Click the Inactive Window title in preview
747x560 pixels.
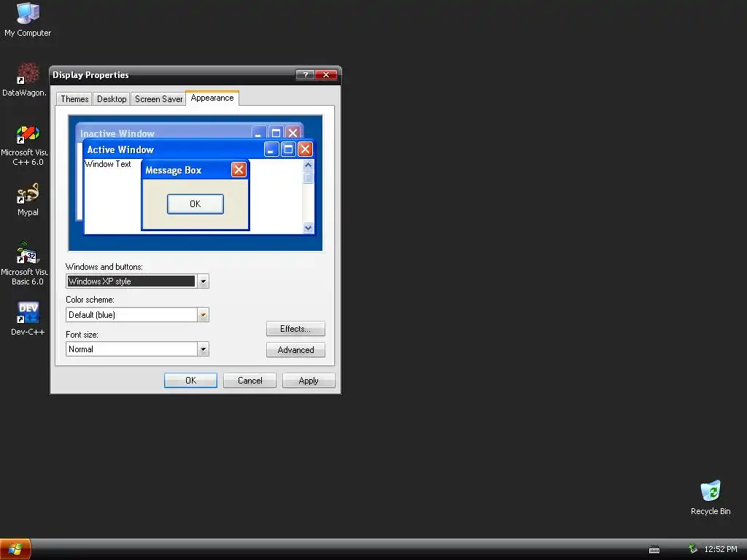pyautogui.click(x=117, y=133)
